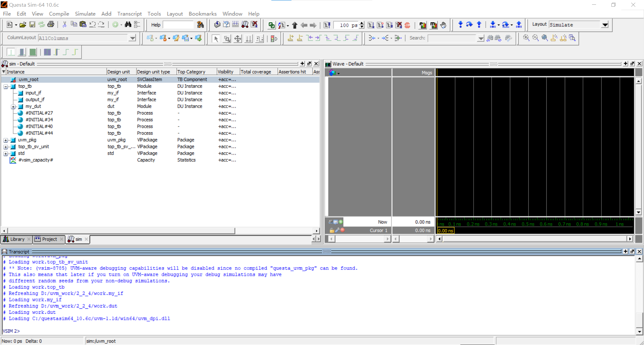The width and height of the screenshot is (644, 345).
Task: Zoom in on the waveform with Zoom In icon
Action: coord(526,38)
